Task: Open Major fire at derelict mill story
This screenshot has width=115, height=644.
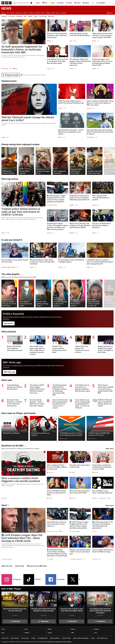Action: point(80,225)
